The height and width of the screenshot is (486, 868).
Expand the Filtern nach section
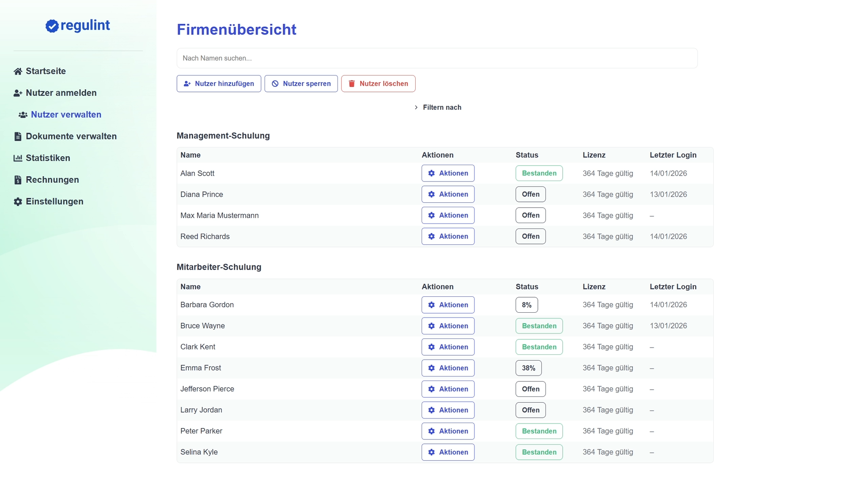click(x=437, y=108)
